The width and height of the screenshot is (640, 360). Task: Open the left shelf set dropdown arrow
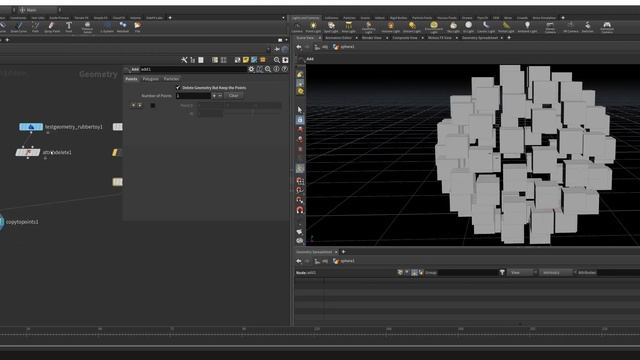[283, 18]
